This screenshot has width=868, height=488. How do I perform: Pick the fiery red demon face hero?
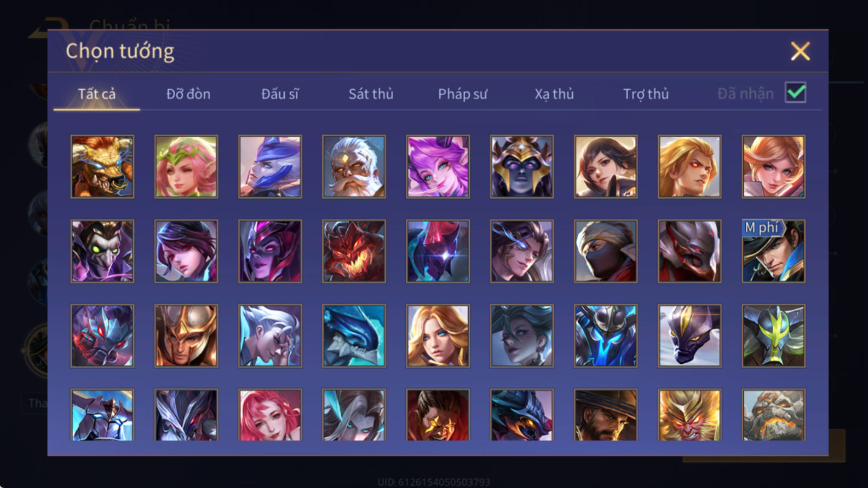(x=354, y=251)
